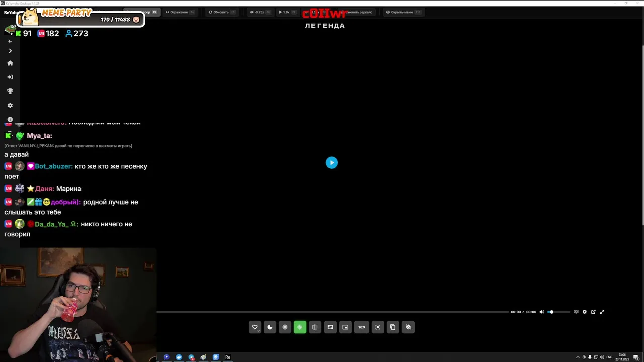Toggle the crossed-out layers button

pyautogui.click(x=408, y=327)
